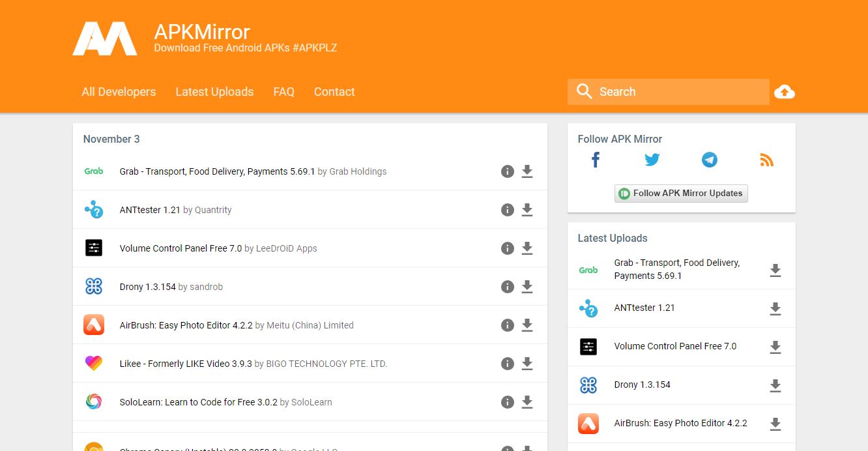Viewport: 868px width, 451px height.
Task: Show info for ANTtester 1.21 by Quantrity
Action: point(508,210)
